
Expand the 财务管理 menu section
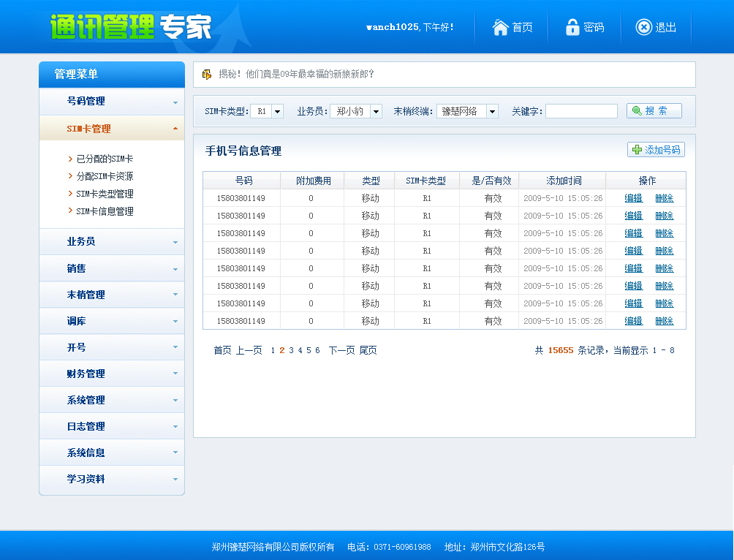(x=112, y=373)
